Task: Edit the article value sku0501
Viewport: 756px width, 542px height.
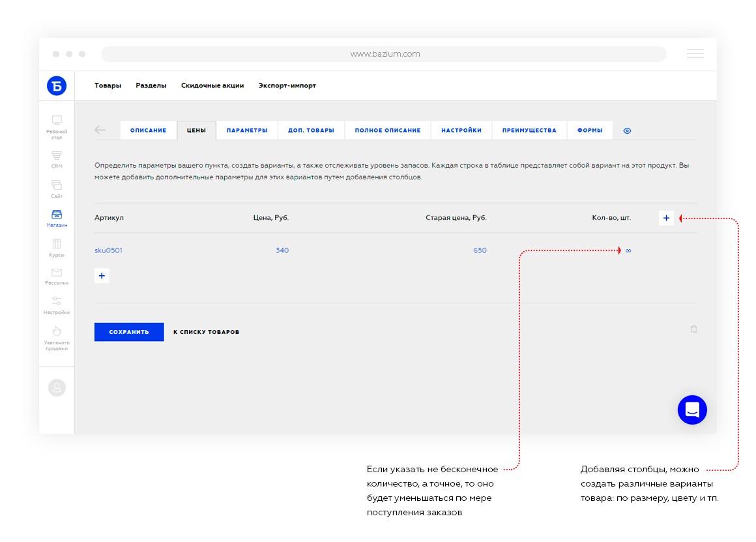Action: point(108,250)
